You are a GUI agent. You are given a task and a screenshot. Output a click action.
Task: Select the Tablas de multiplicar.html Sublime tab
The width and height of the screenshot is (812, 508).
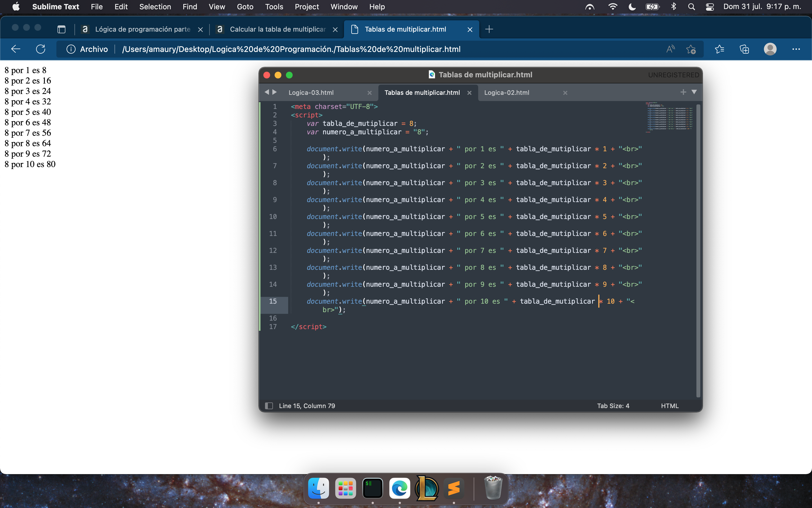click(x=422, y=93)
